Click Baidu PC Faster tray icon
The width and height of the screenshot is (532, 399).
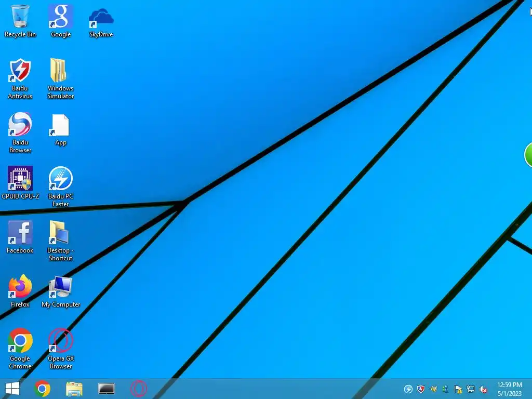pos(408,389)
